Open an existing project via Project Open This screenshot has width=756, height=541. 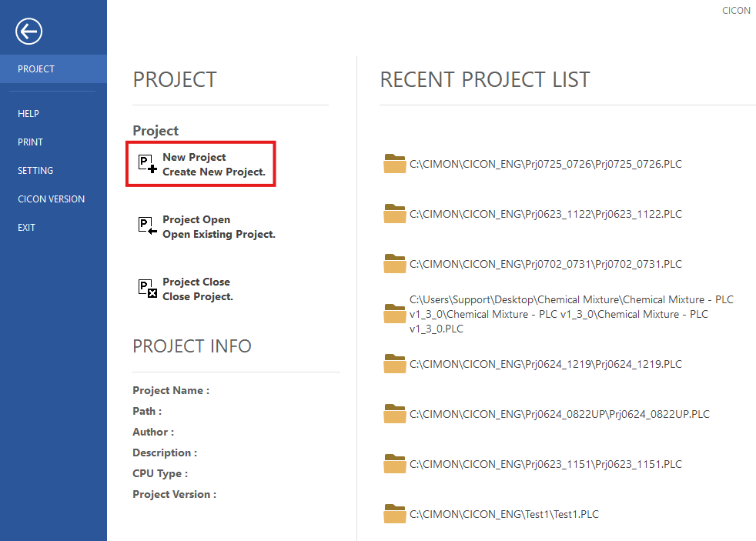(x=219, y=226)
